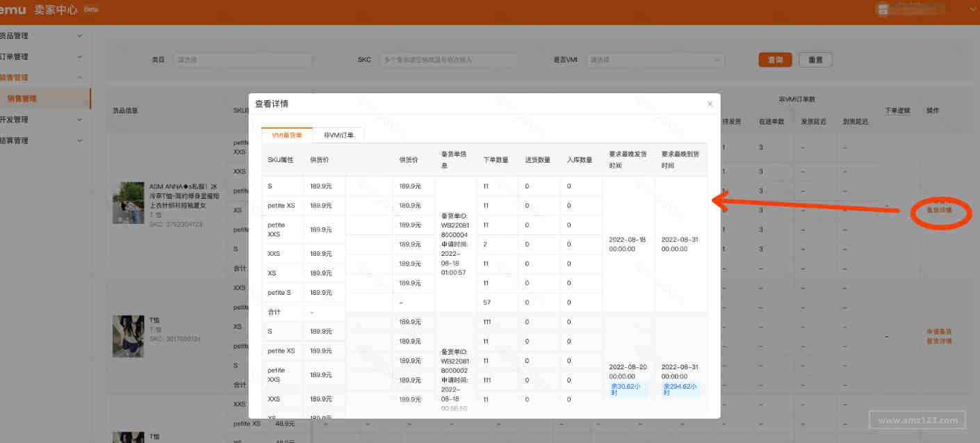Select the 备货单ID WB220818000002 cell

coord(455,380)
